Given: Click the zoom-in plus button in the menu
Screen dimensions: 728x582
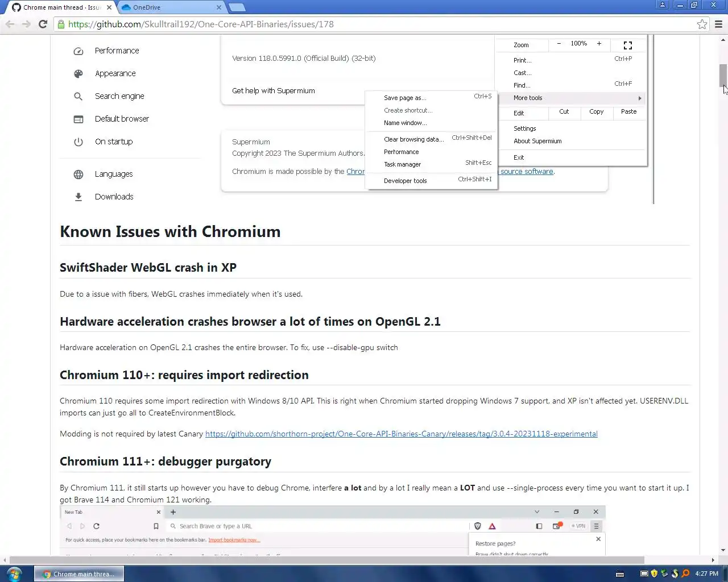Looking at the screenshot, I should (599, 44).
